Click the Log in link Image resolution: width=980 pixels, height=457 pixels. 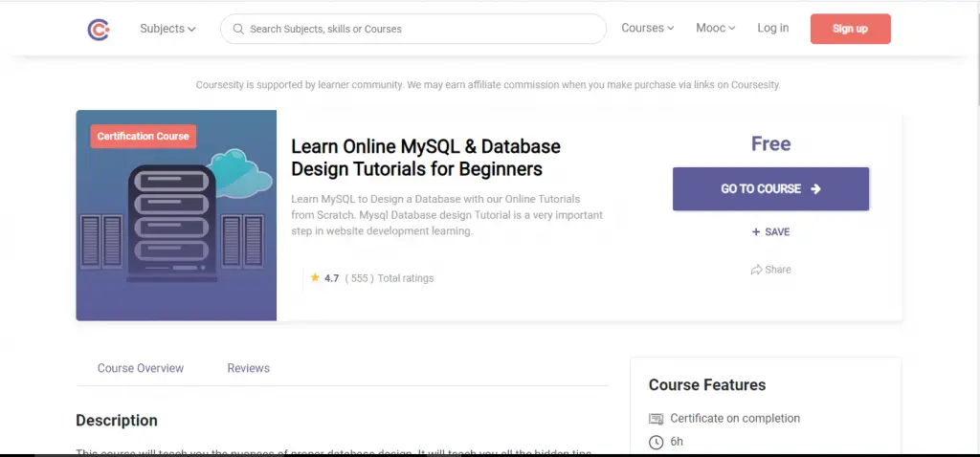[772, 29]
